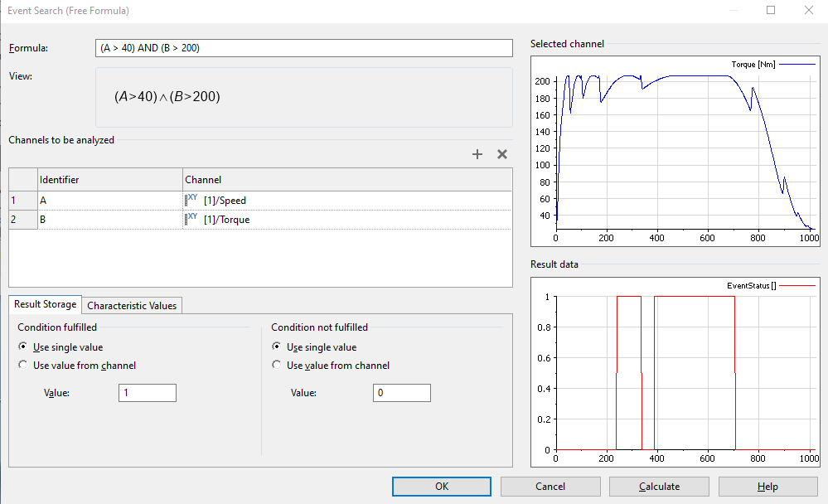Viewport: 828px width, 504px height.
Task: Switch to the Characteristic Values tab
Action: click(x=133, y=306)
